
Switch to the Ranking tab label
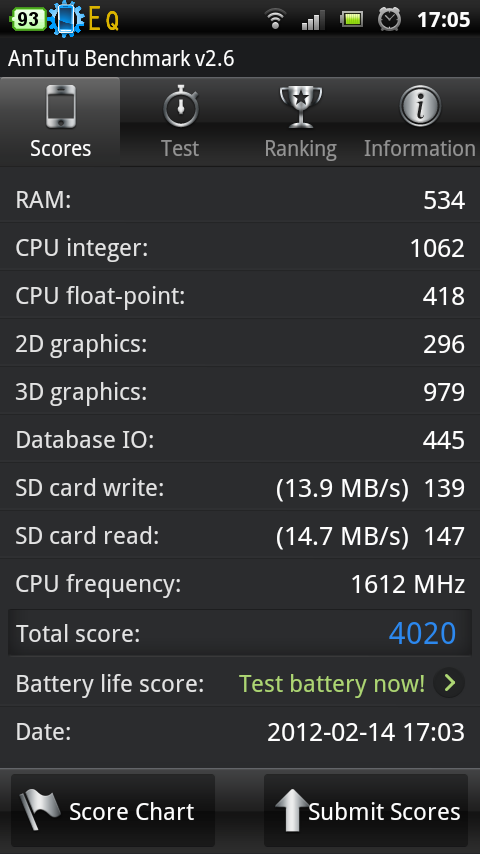(x=300, y=149)
